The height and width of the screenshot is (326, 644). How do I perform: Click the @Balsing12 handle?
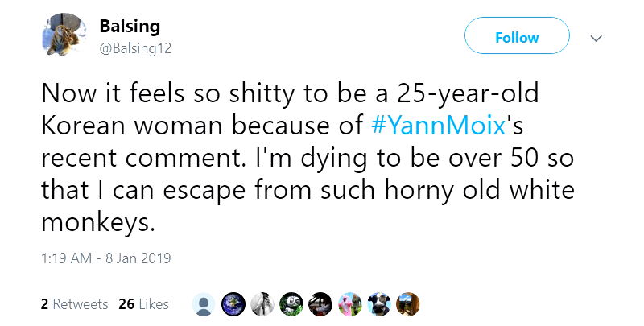[x=134, y=47]
